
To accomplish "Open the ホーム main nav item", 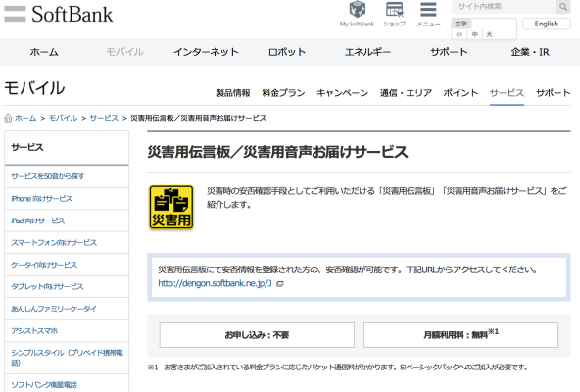I will pyautogui.click(x=44, y=52).
